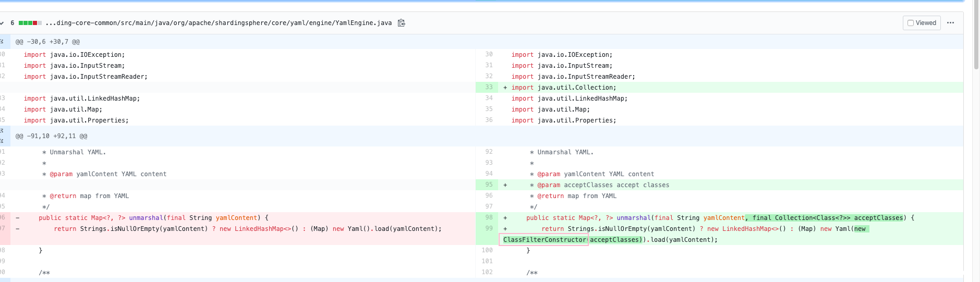Open the YamlEngine.java file path link
This screenshot has width=980, height=282.
click(x=218, y=23)
